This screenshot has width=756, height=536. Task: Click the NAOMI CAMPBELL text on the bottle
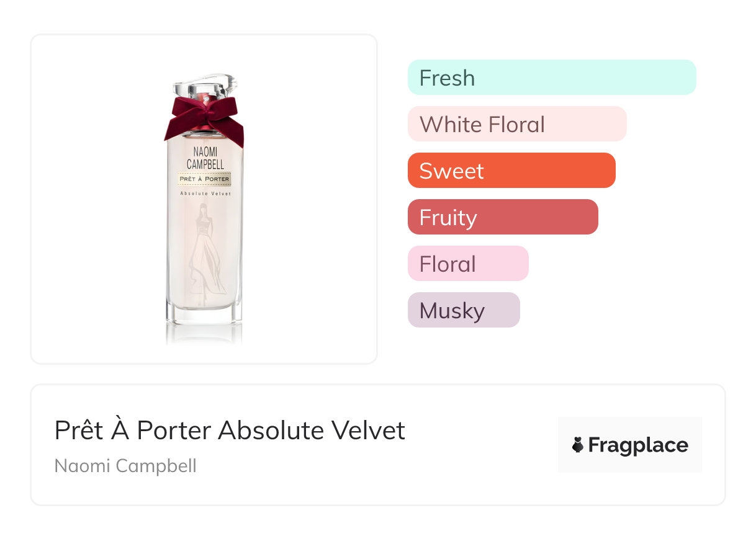coord(205,158)
